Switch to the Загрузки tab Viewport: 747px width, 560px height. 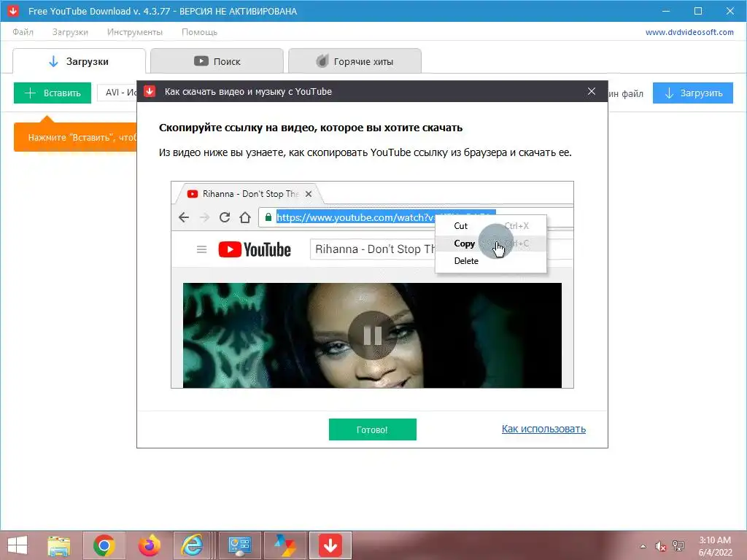click(x=79, y=61)
